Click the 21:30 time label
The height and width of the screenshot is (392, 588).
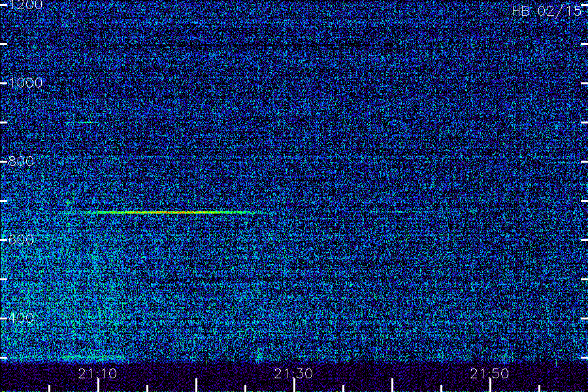tap(293, 374)
